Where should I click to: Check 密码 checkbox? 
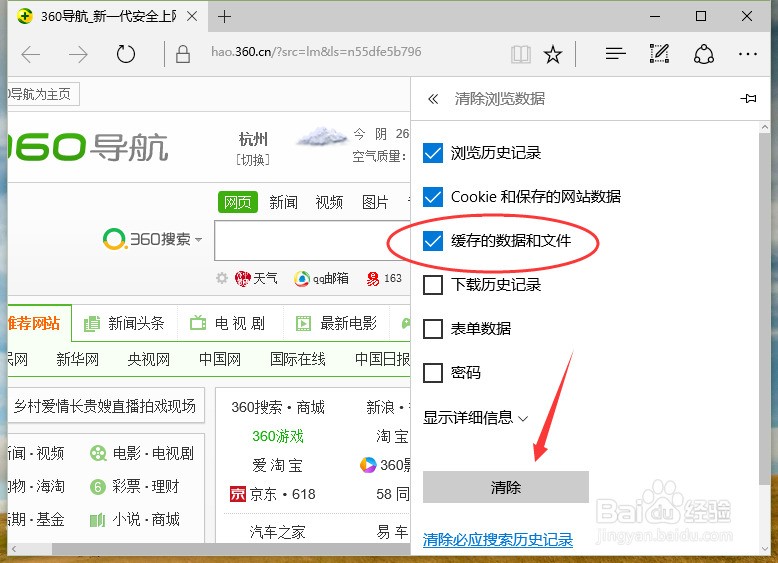click(433, 373)
